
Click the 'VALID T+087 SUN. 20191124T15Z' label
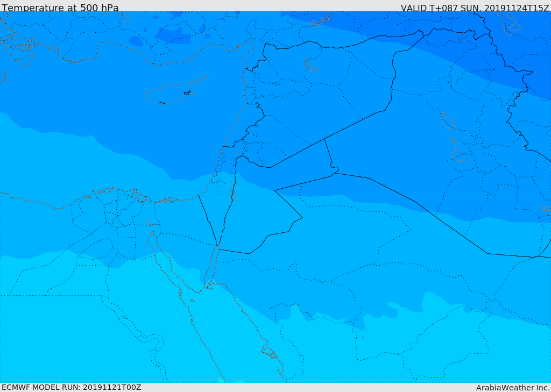pos(475,8)
